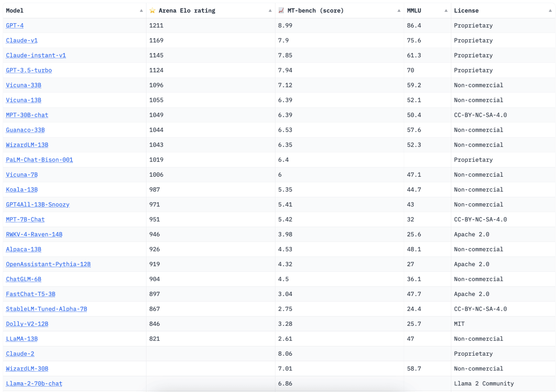The height and width of the screenshot is (392, 557).
Task: Open Vicuna-33B model page
Action: (x=24, y=85)
